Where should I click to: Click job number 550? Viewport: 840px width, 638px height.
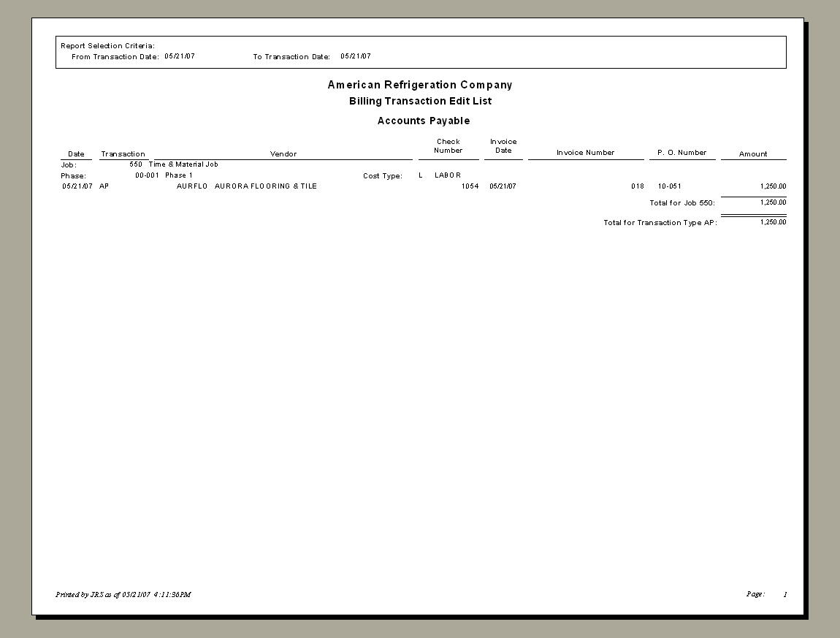point(136,164)
